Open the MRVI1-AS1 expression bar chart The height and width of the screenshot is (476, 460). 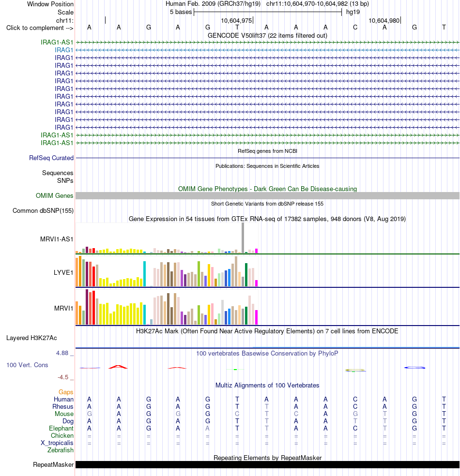pyautogui.click(x=167, y=238)
